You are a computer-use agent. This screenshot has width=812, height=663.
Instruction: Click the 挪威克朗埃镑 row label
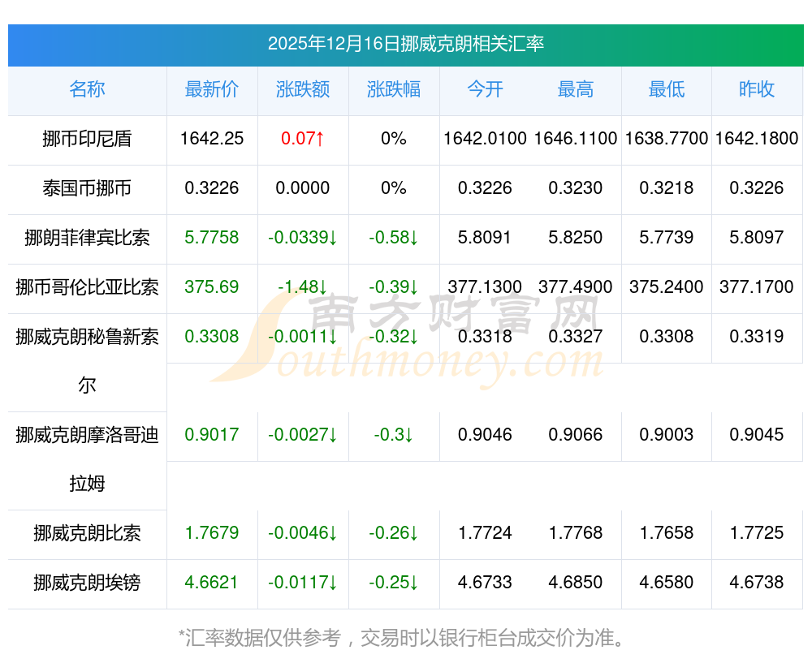tap(87, 583)
